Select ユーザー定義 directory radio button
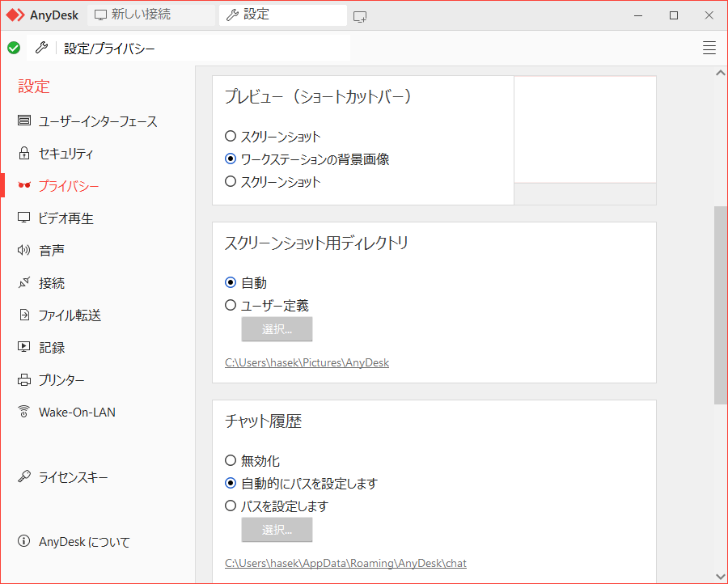The width and height of the screenshot is (728, 584). (231, 305)
